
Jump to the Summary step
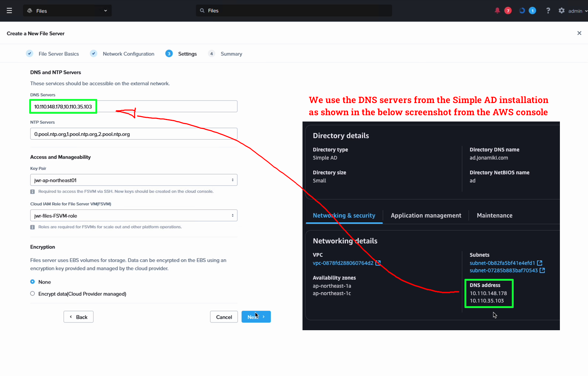225,54
